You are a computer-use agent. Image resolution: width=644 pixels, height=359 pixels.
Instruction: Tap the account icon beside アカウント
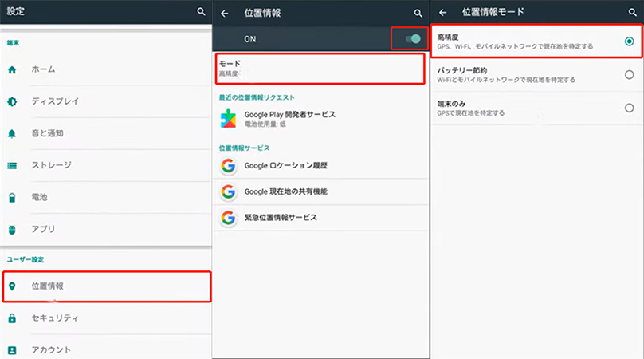coord(12,350)
